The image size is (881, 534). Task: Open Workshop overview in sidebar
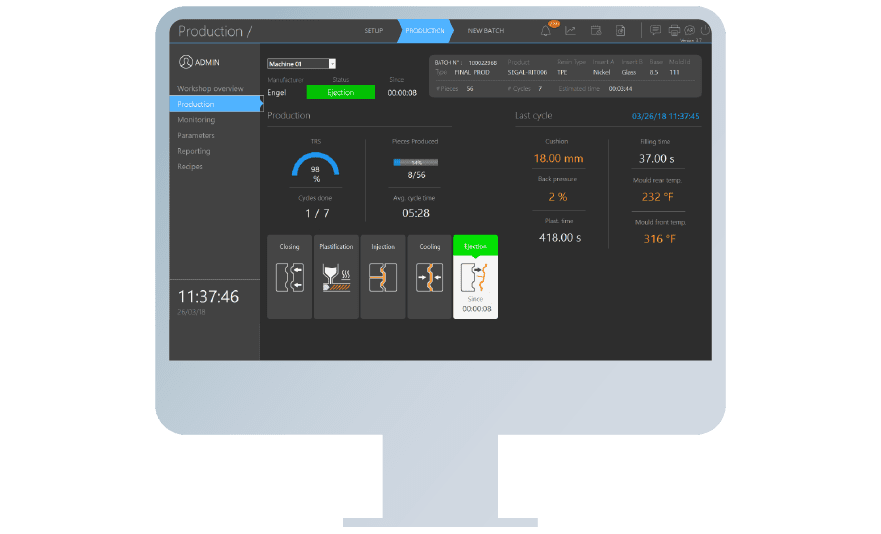210,89
